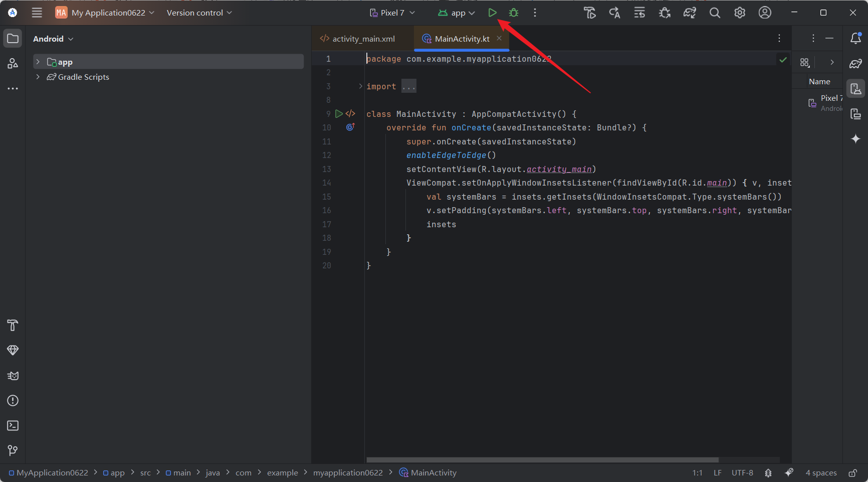Open Search Everywhere
This screenshot has width=868, height=482.
[x=715, y=13]
